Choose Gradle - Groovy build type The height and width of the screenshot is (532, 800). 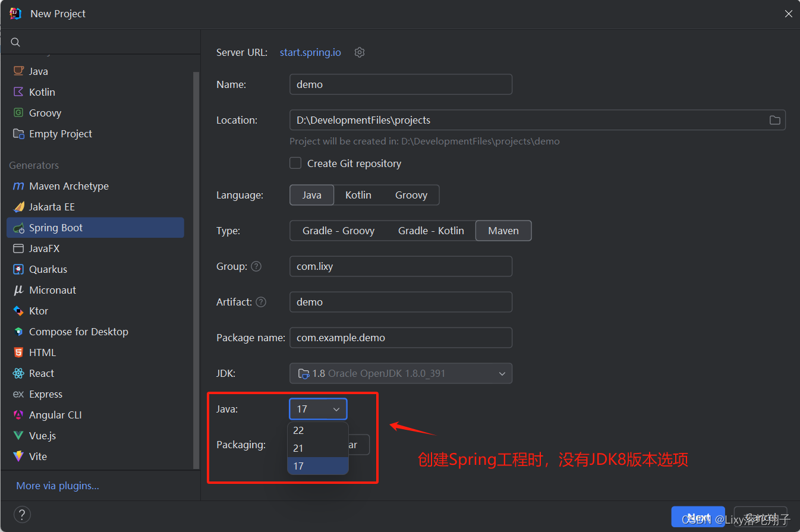[x=339, y=231]
